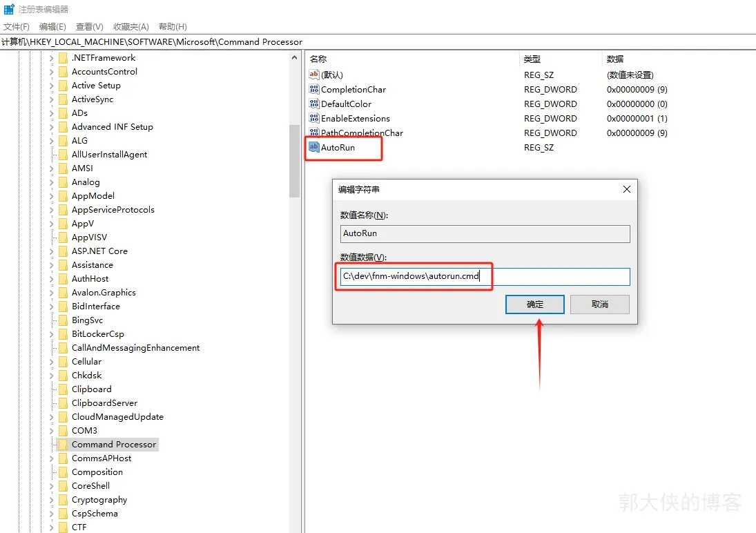Click the .NETFramework folder icon

[x=63, y=58]
